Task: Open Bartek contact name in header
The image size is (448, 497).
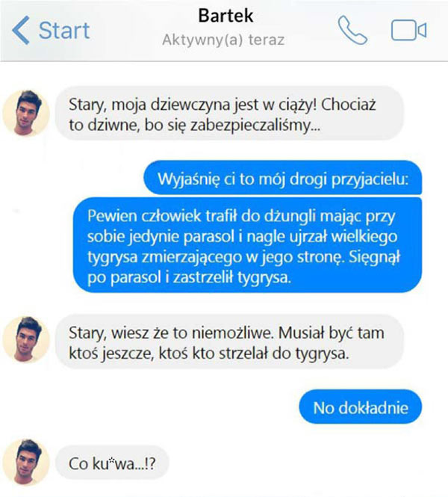Action: pyautogui.click(x=225, y=15)
